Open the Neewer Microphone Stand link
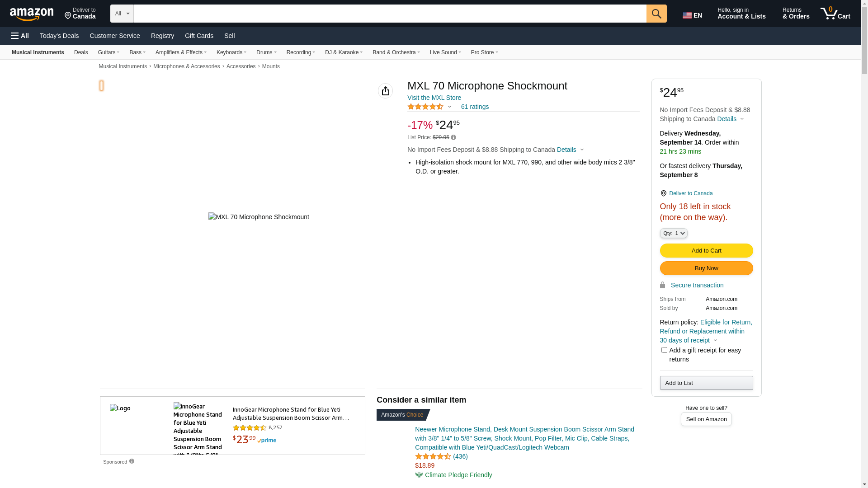 (524, 438)
